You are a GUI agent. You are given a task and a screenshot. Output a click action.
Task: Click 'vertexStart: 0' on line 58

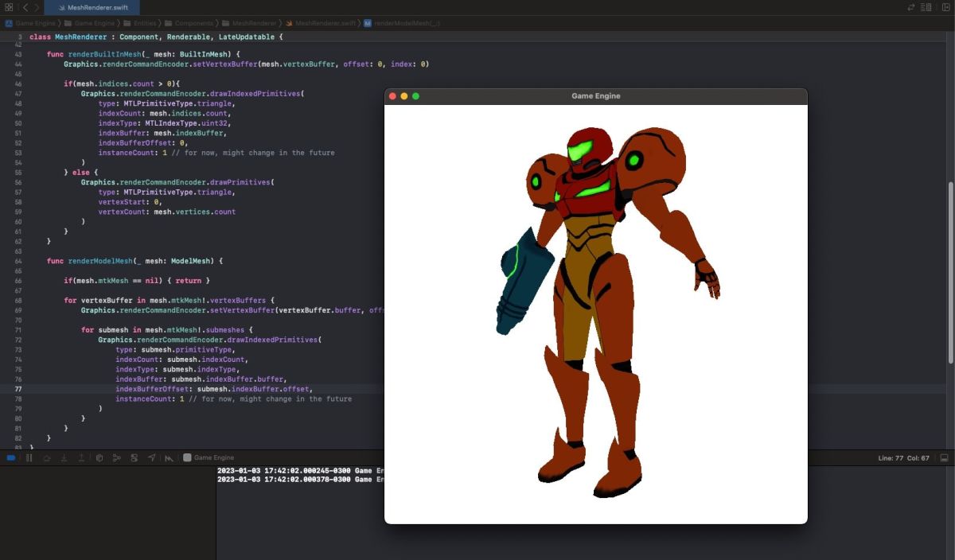[130, 202]
